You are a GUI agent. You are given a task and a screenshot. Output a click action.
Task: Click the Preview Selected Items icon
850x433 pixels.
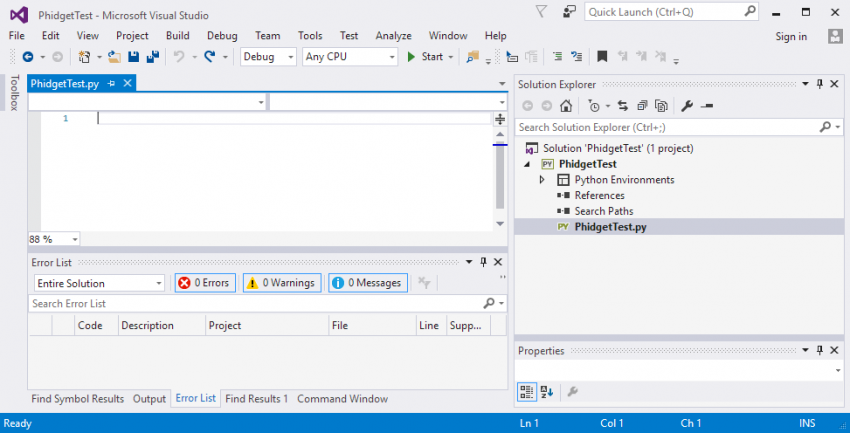tap(706, 106)
